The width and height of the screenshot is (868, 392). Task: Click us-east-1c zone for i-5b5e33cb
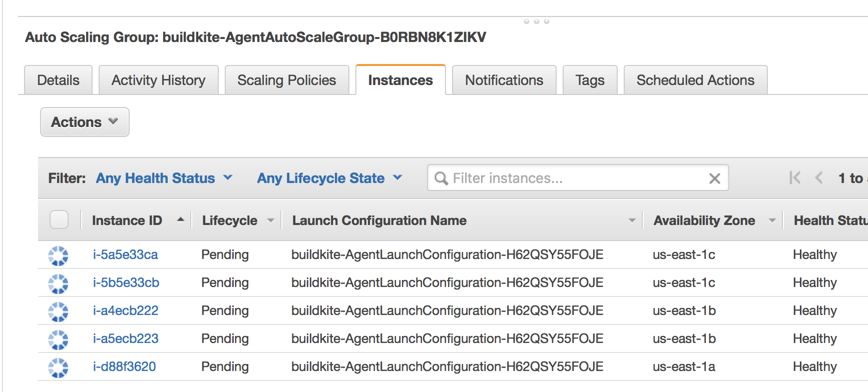point(684,282)
